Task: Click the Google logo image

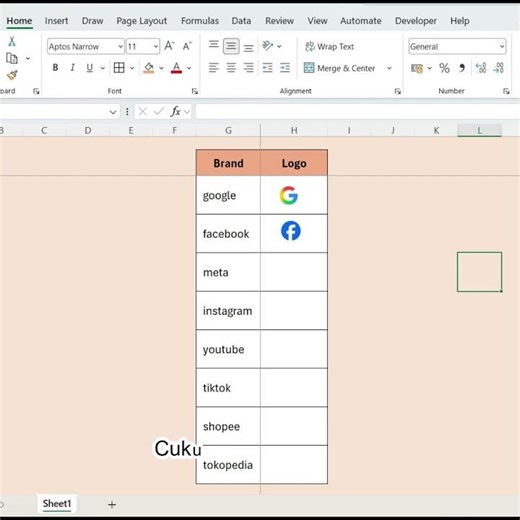Action: point(289,195)
